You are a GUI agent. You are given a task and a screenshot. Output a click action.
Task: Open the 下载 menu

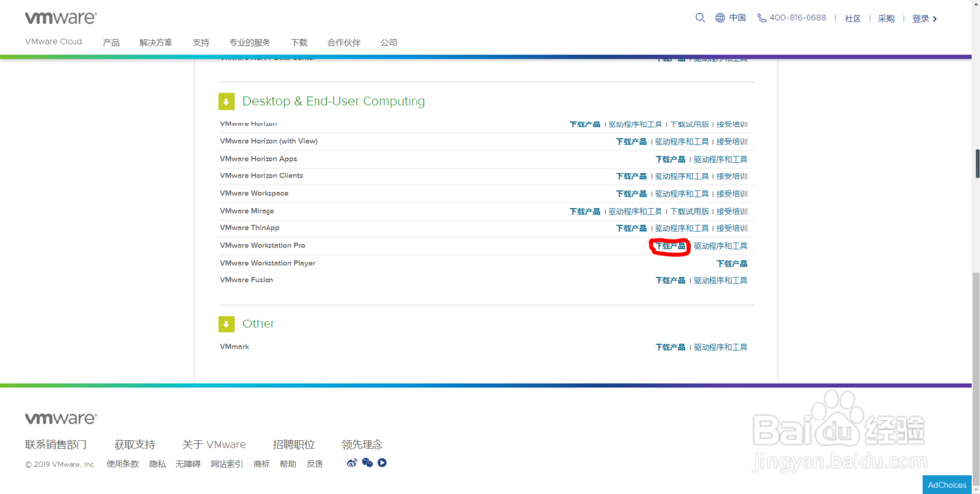(299, 43)
